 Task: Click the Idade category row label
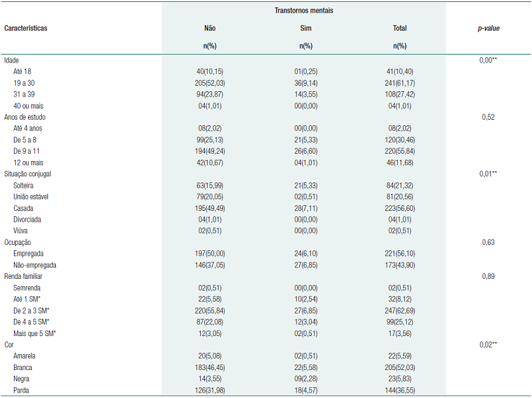(13, 60)
